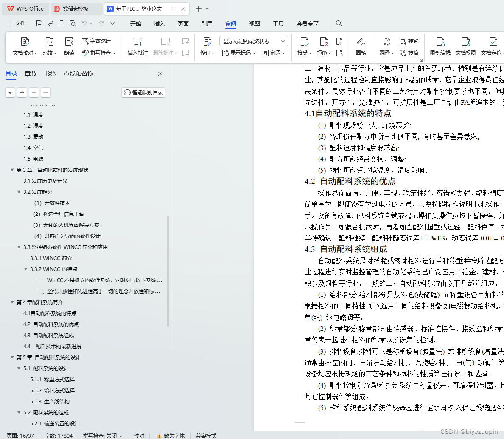Click the outline pane vertical scrollbar
The height and width of the screenshot is (439, 504).
(x=168, y=271)
